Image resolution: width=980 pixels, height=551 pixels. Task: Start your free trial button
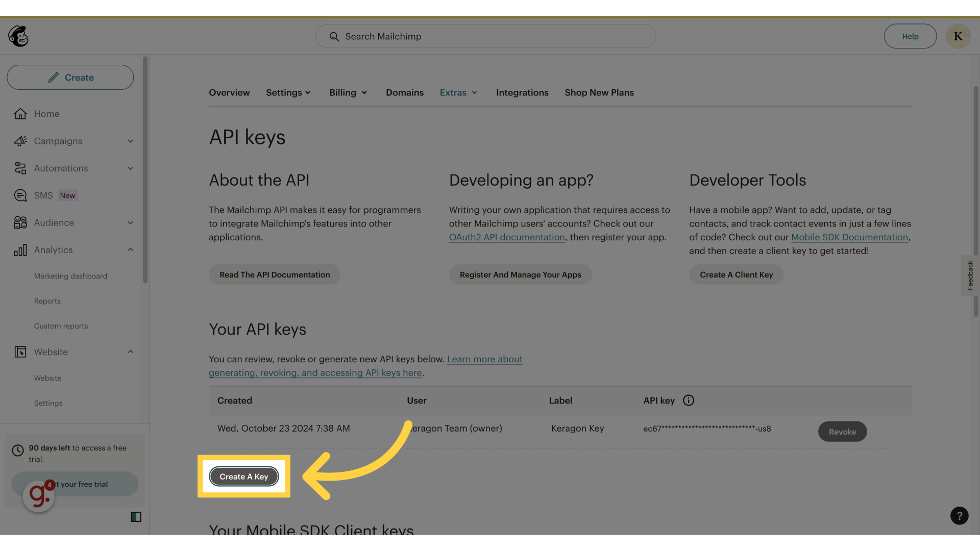[75, 484]
